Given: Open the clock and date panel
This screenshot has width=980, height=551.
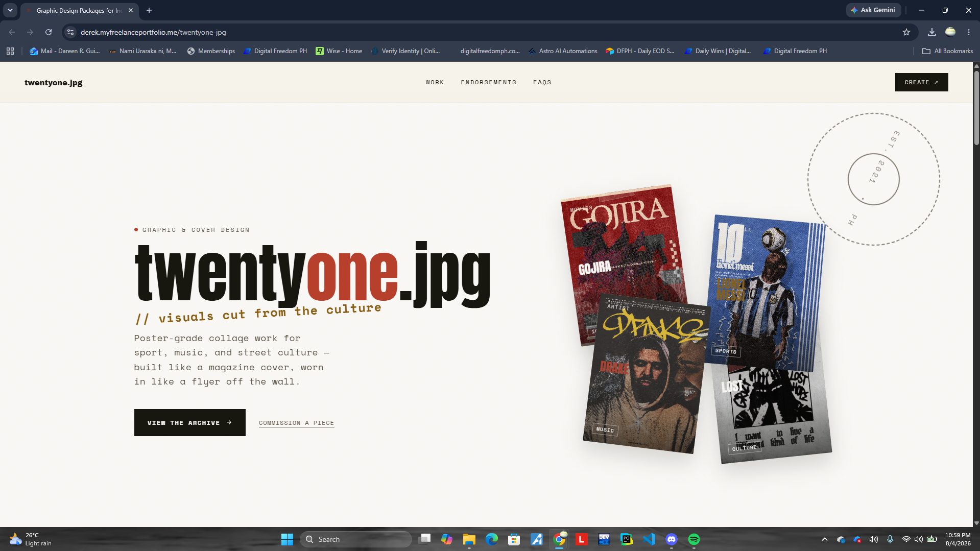Looking at the screenshot, I should tap(958, 539).
